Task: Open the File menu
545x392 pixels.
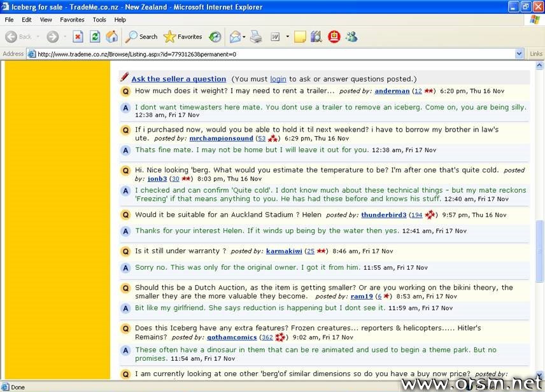Action: [x=9, y=20]
